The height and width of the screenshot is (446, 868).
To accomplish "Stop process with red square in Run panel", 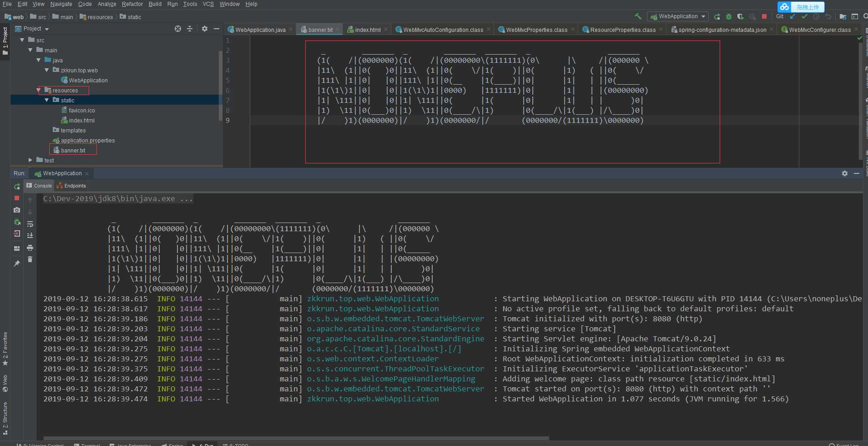I will pos(17,198).
